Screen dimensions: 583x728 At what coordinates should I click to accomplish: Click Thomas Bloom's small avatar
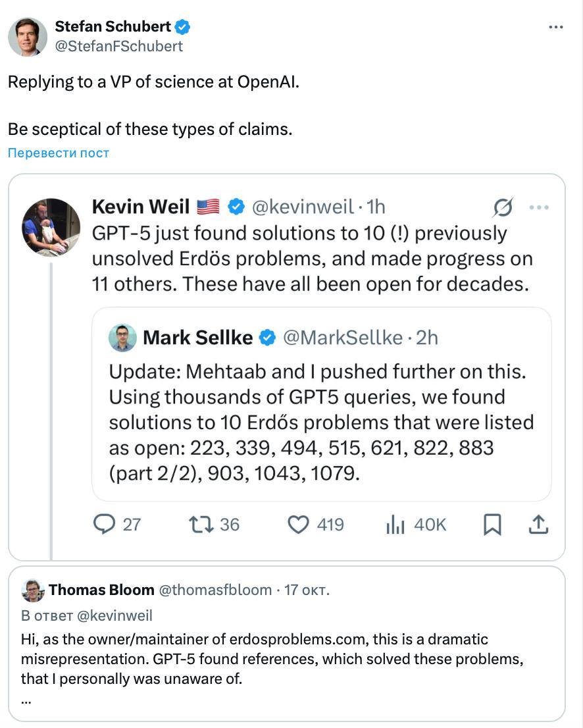[x=32, y=590]
